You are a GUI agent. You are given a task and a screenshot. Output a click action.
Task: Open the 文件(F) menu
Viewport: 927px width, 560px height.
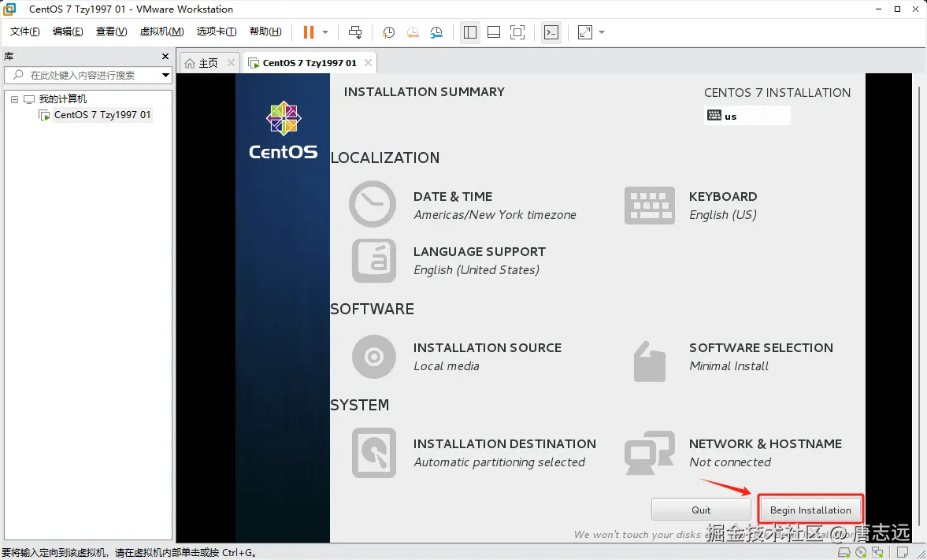25,32
